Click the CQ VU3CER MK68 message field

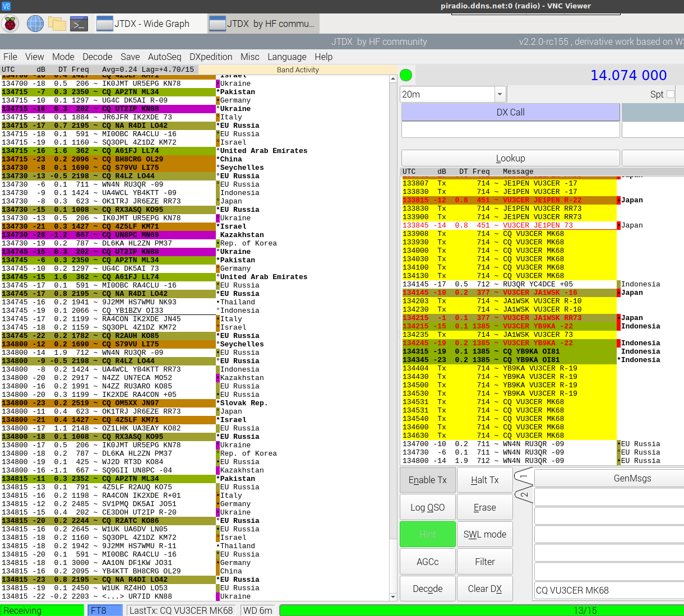tap(609, 590)
